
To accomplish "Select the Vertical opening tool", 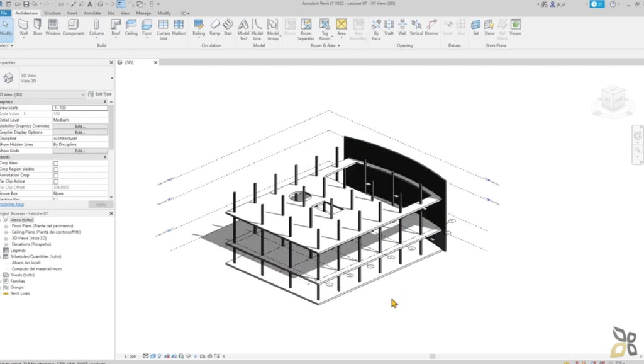I will coord(416,28).
